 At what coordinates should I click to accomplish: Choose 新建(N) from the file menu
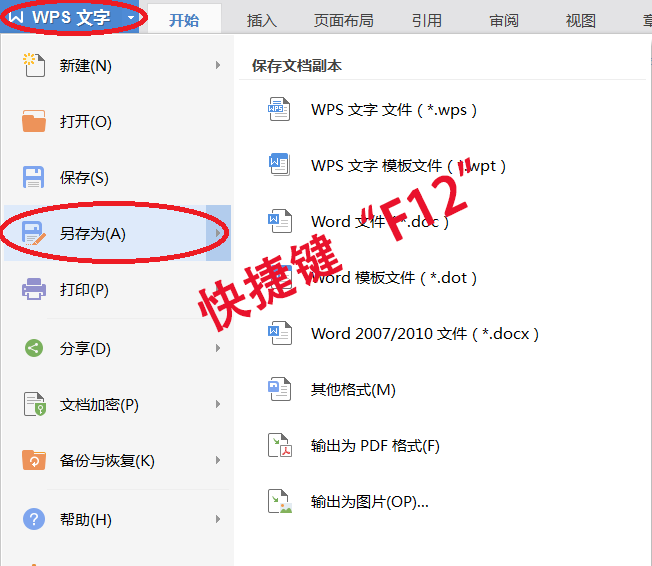[118, 65]
